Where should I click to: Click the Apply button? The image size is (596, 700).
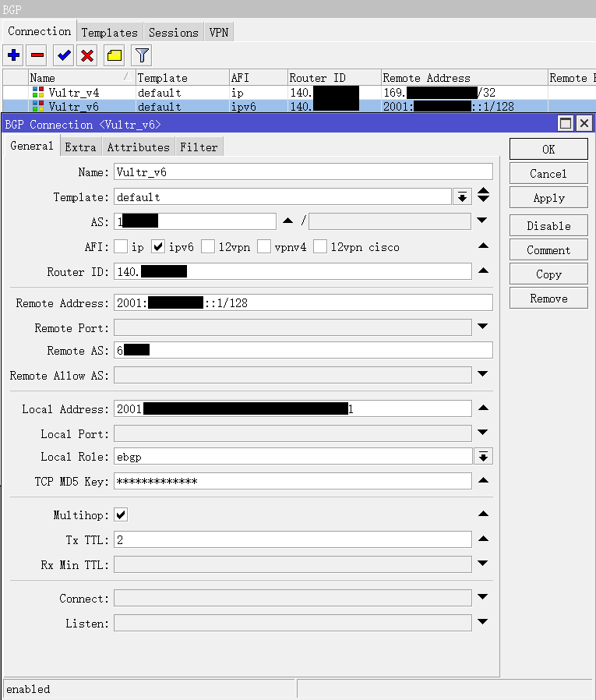pos(548,198)
